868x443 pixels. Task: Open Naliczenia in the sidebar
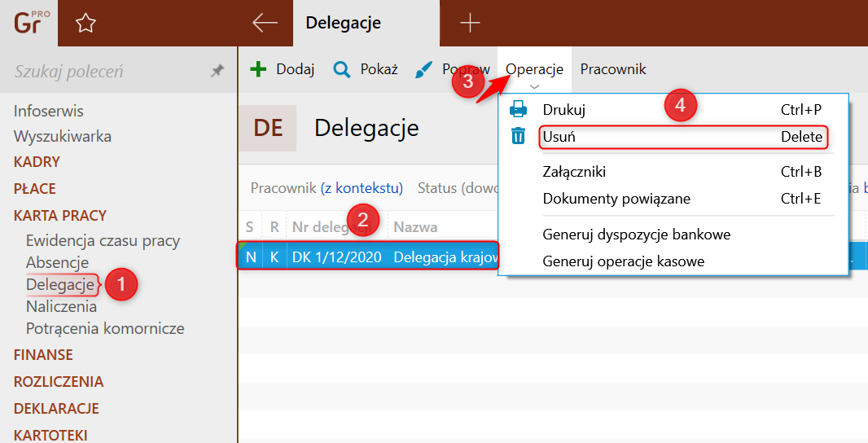[61, 306]
